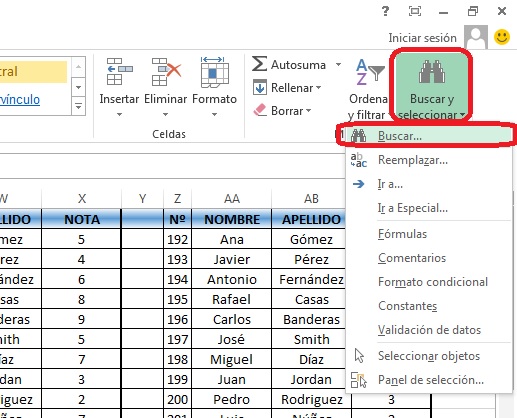517x418 pixels.
Task: Click the Rellenar fill-down icon
Action: point(260,87)
